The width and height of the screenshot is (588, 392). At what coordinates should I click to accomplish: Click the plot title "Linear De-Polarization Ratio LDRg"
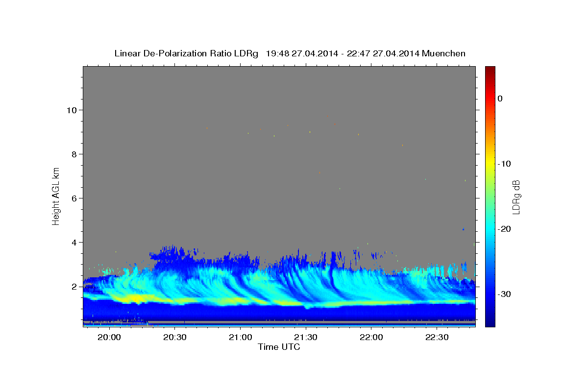[186, 53]
